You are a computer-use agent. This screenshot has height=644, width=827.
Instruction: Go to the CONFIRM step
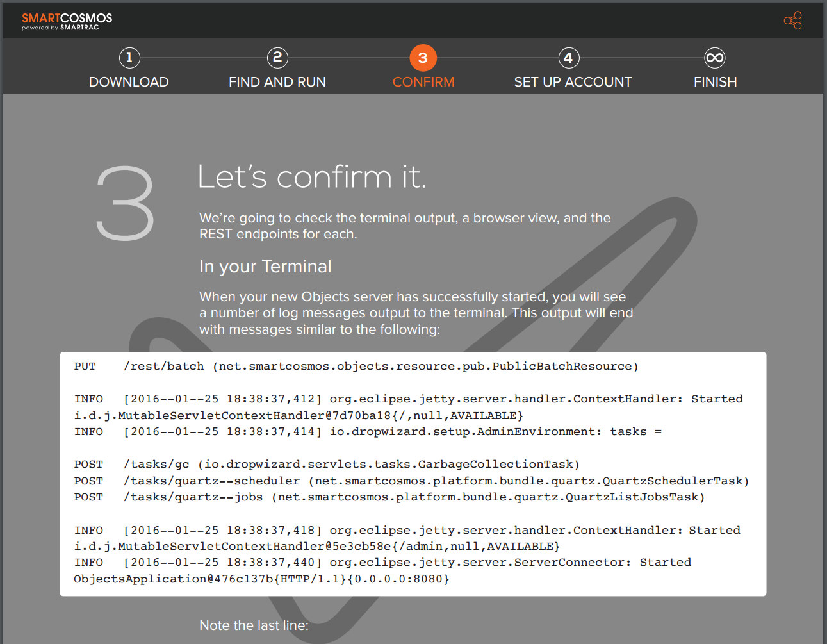tap(423, 82)
